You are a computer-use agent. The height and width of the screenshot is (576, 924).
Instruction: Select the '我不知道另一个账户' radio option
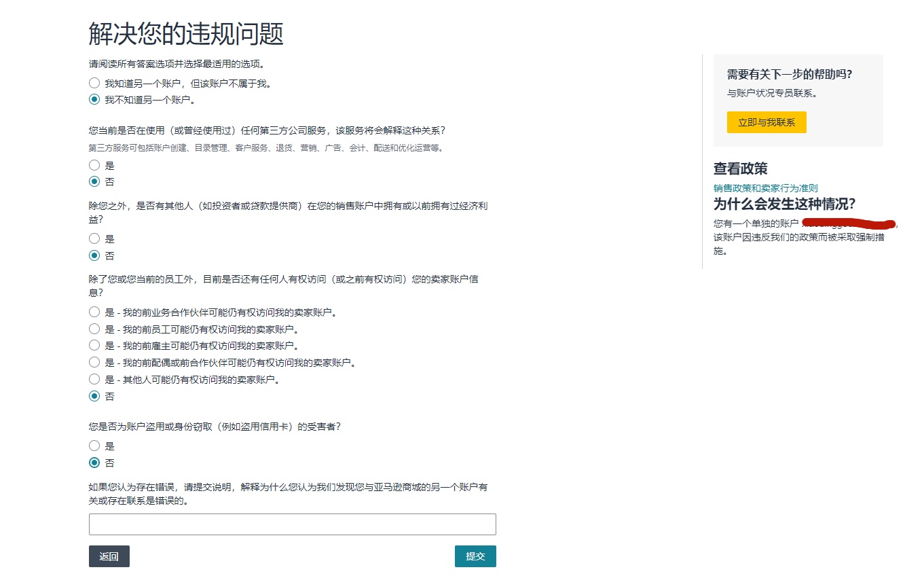(x=94, y=100)
